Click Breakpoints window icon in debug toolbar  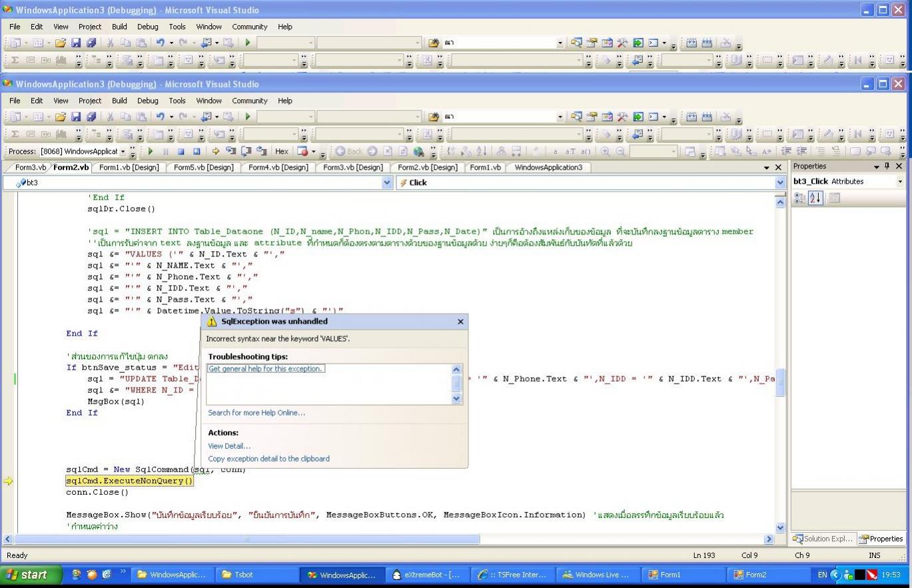pos(302,151)
